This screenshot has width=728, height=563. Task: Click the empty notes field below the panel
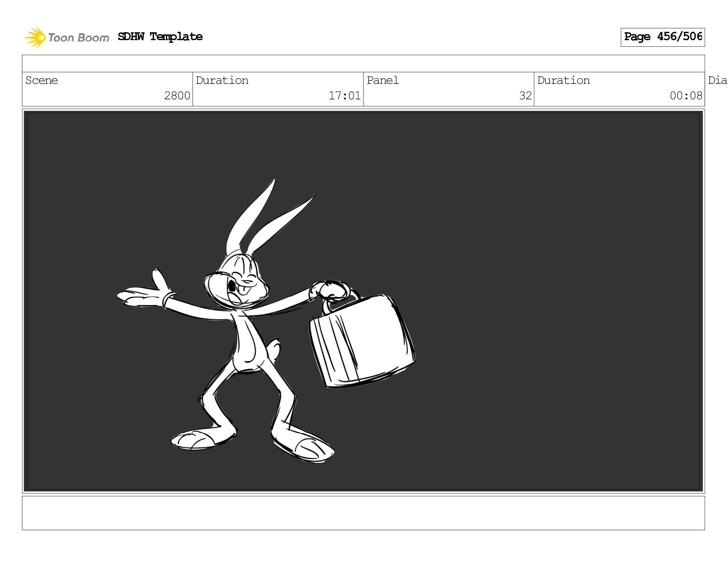pyautogui.click(x=364, y=513)
